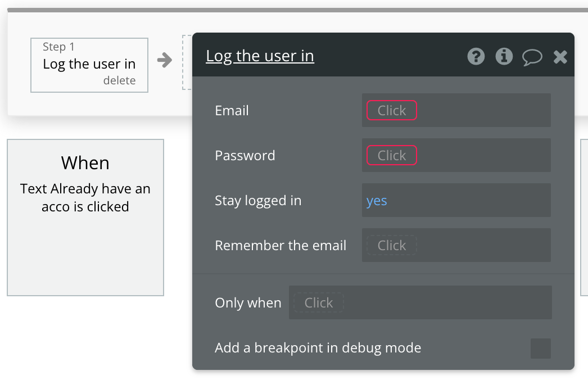The width and height of the screenshot is (588, 389).
Task: Set the Remember the email Click option
Action: [x=391, y=245]
